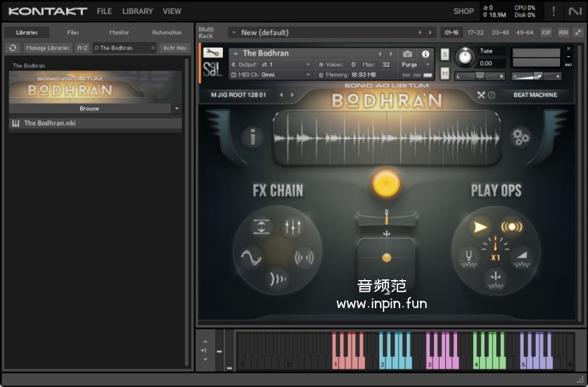This screenshot has width=588, height=387.
Task: Toggle the AUX sends panel
Action: coord(563,32)
